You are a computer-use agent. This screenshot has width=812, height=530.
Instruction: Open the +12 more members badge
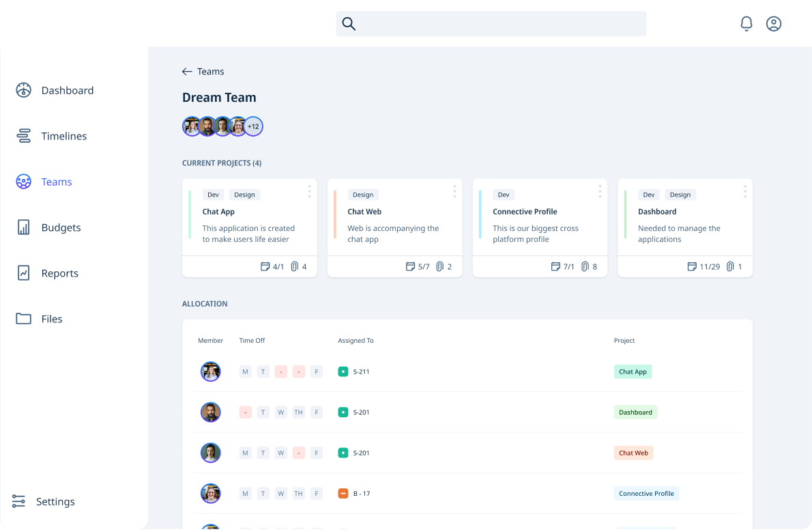tap(253, 126)
